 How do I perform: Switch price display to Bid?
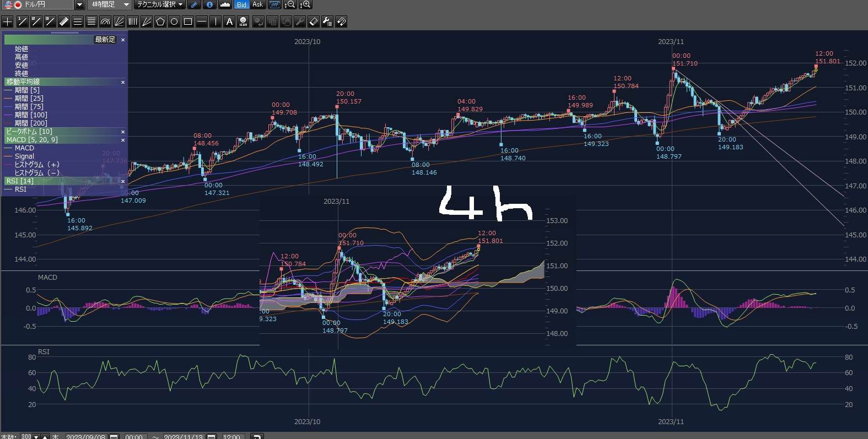(x=241, y=4)
